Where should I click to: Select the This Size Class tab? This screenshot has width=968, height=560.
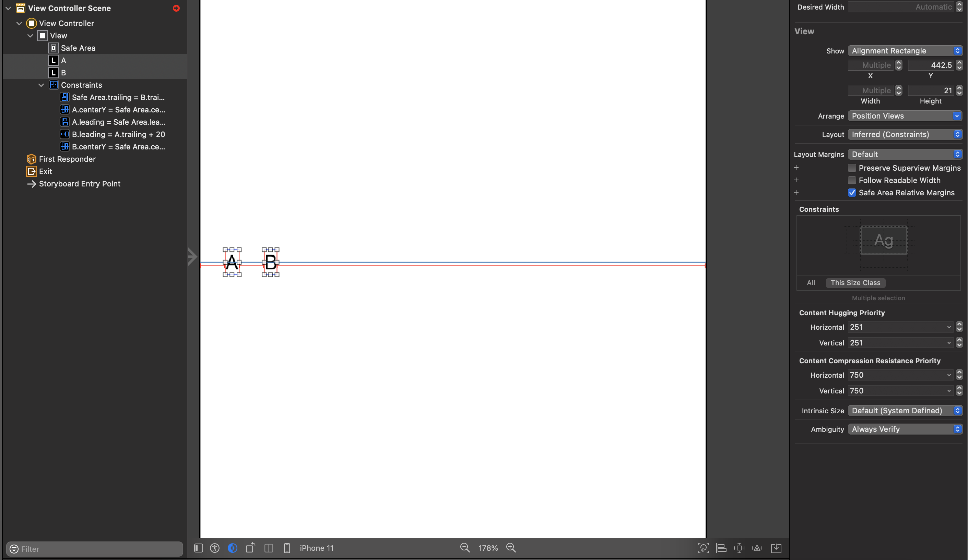click(x=855, y=283)
